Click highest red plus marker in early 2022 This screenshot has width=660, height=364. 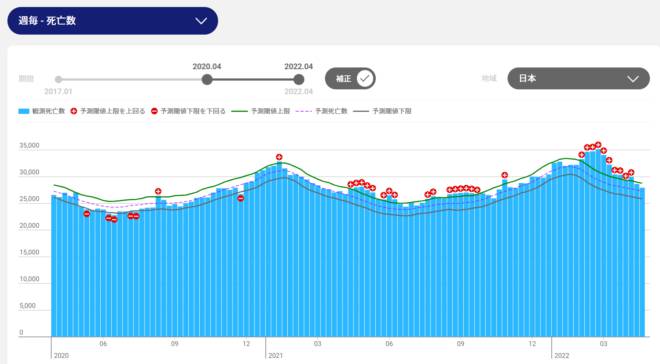coord(598,145)
